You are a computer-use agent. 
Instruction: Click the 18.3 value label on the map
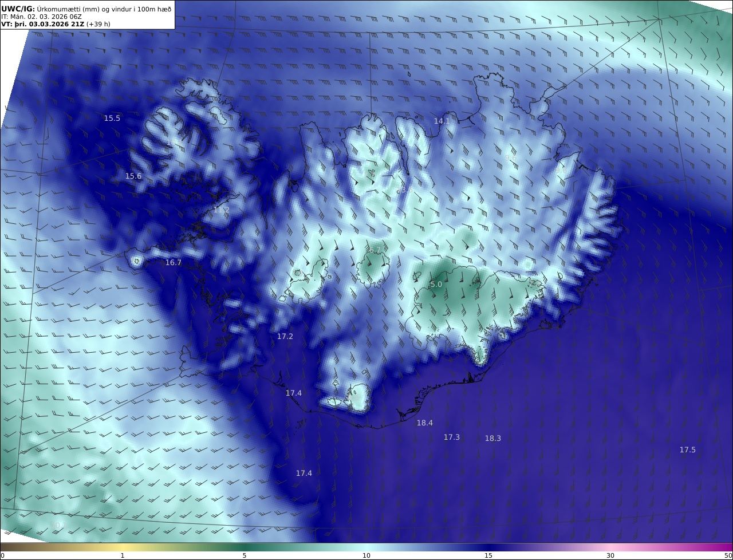coord(493,439)
